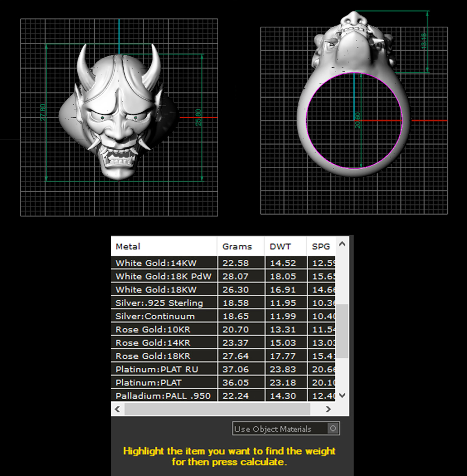Click the 11.99 DWT value
Viewport: 467px width, 476px height.
coord(283,316)
